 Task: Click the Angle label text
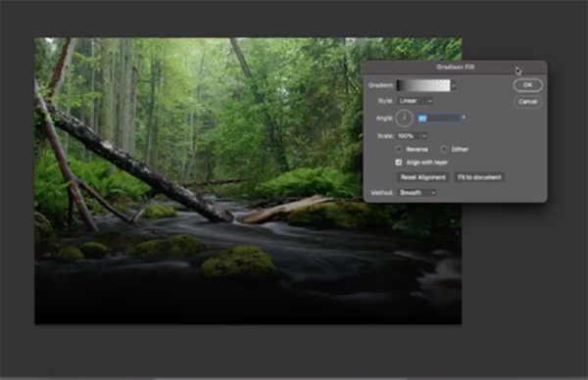pos(384,119)
